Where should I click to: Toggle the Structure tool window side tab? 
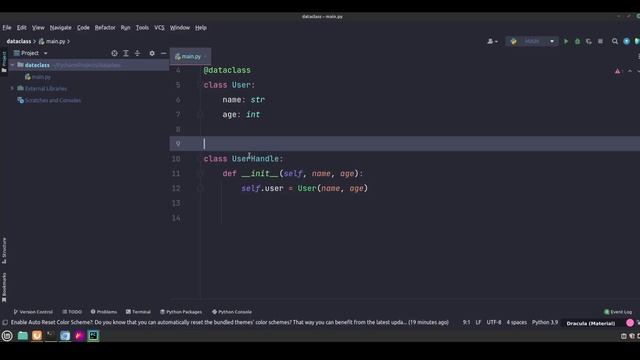4,251
